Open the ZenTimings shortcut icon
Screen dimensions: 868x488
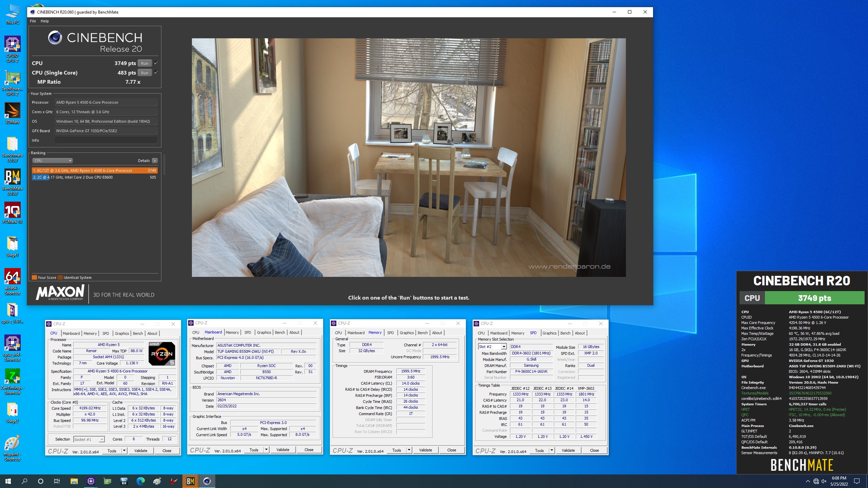[12, 382]
